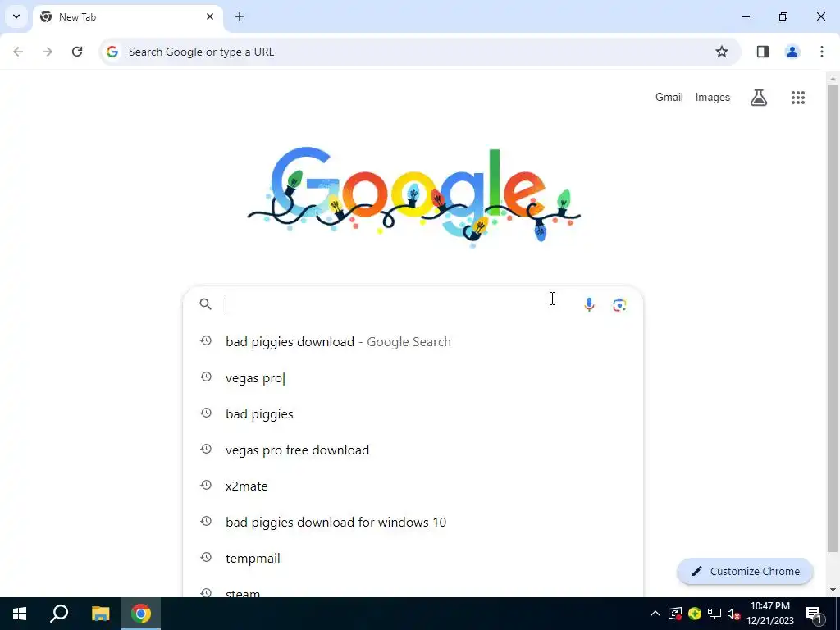
Task: Select suggestion bad piggies download
Action: [413, 341]
